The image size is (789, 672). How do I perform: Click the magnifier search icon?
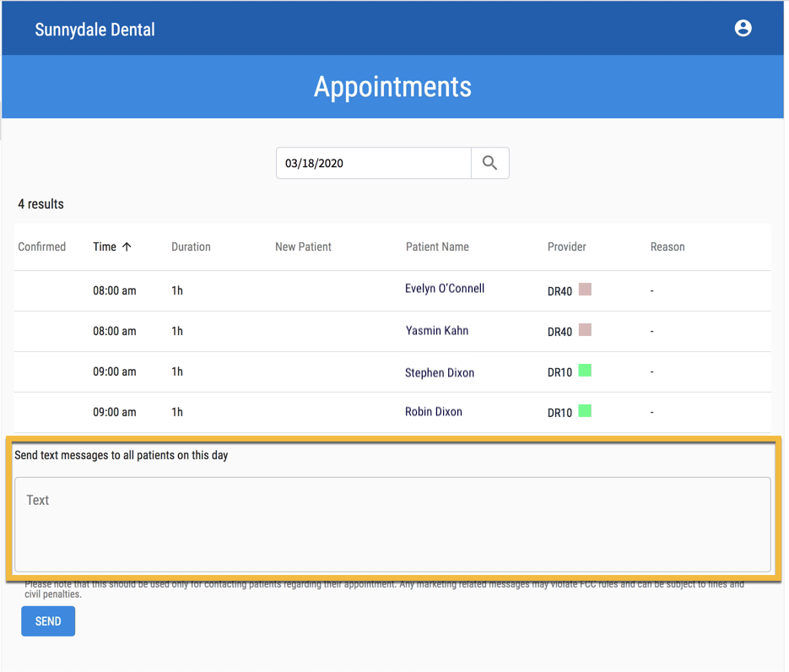[x=489, y=163]
